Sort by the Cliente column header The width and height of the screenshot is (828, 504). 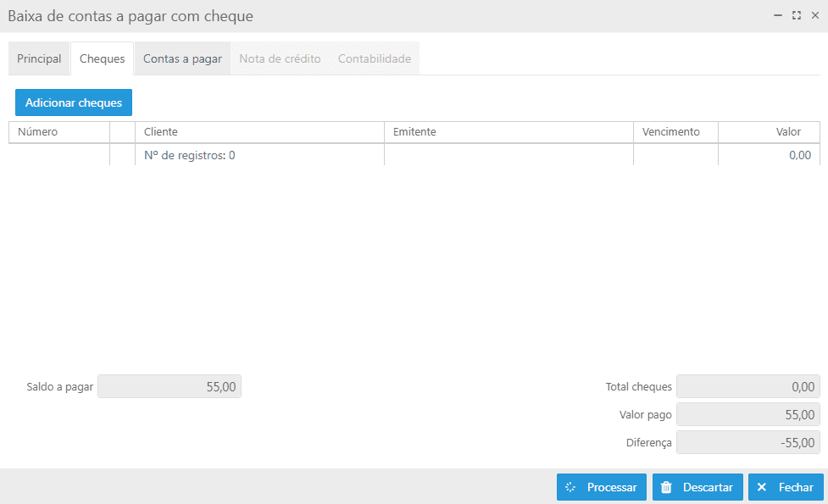pyautogui.click(x=259, y=132)
